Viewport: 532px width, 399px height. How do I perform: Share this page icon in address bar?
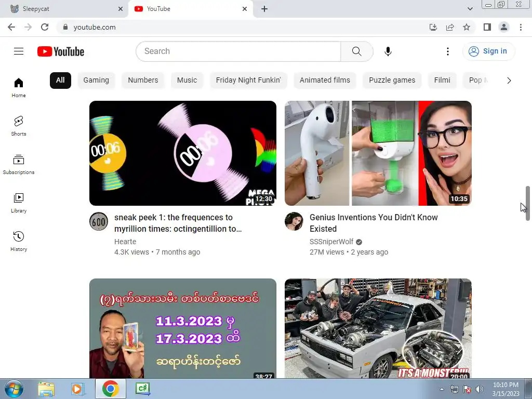click(450, 27)
